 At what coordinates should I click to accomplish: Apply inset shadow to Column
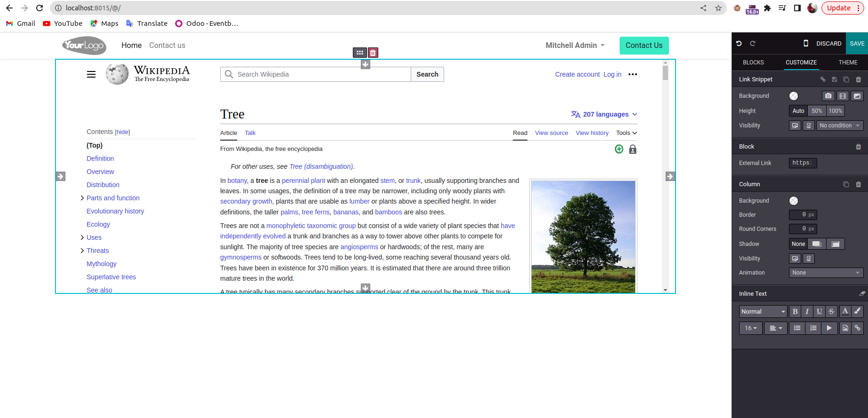(836, 244)
